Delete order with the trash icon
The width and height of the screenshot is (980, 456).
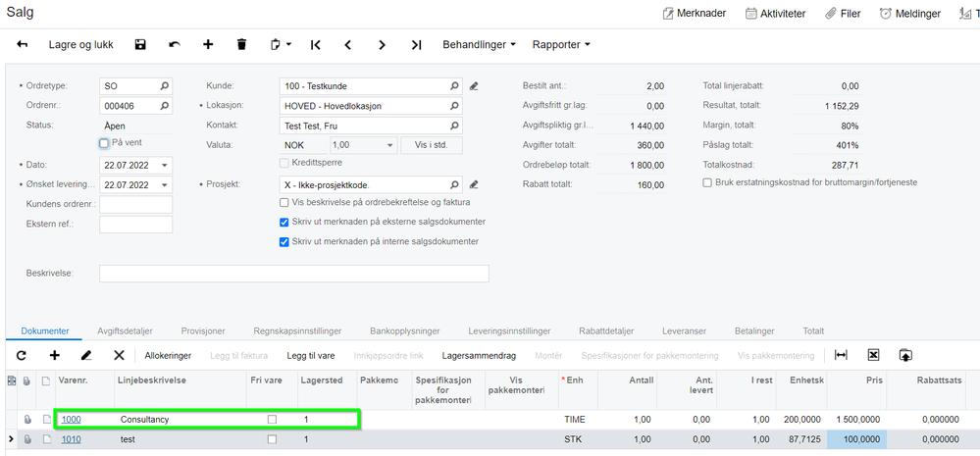(x=242, y=45)
